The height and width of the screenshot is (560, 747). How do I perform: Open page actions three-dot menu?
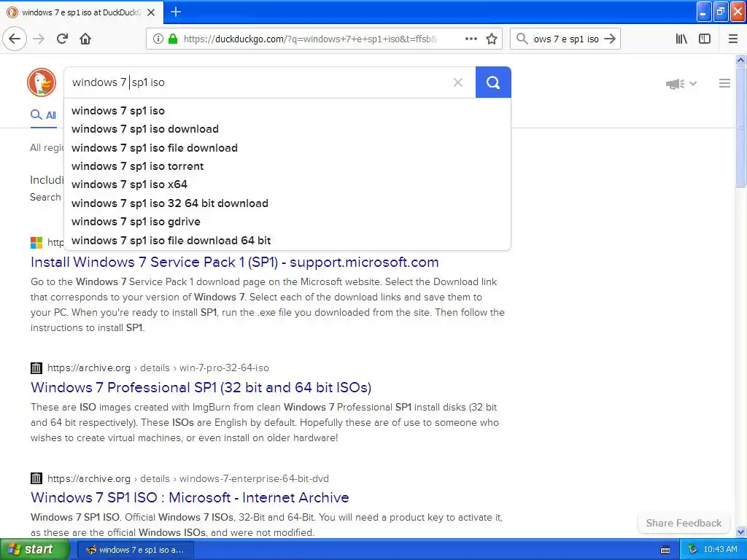[471, 39]
